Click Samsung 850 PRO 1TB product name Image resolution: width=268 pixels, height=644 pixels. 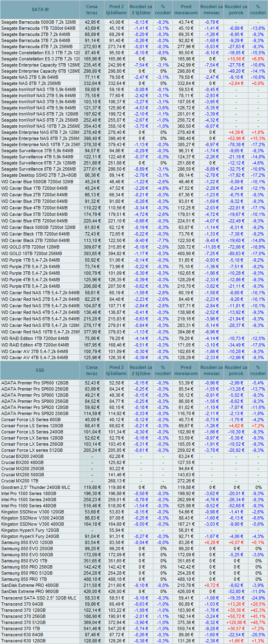click(x=24, y=579)
